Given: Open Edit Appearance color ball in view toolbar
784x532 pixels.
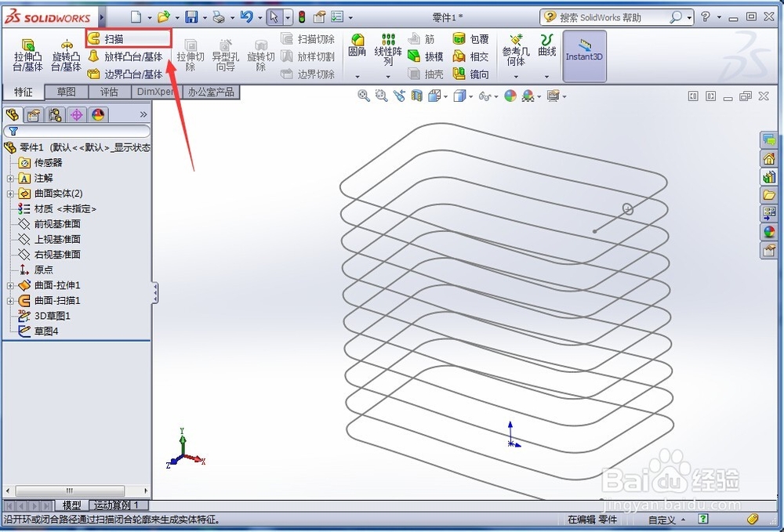Looking at the screenshot, I should pyautogui.click(x=510, y=96).
